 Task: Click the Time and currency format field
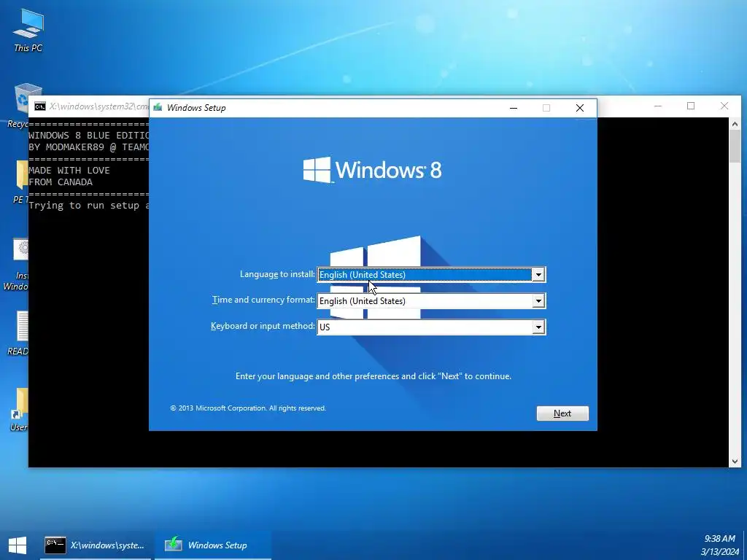(x=431, y=301)
